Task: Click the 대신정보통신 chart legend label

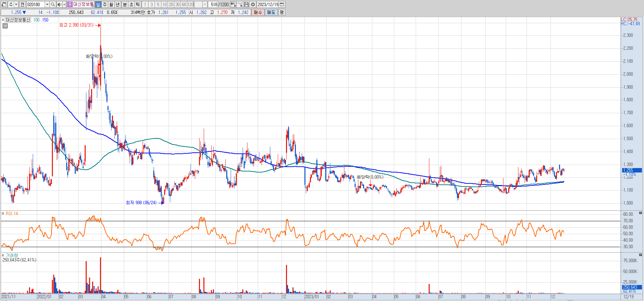Action: click(x=18, y=20)
